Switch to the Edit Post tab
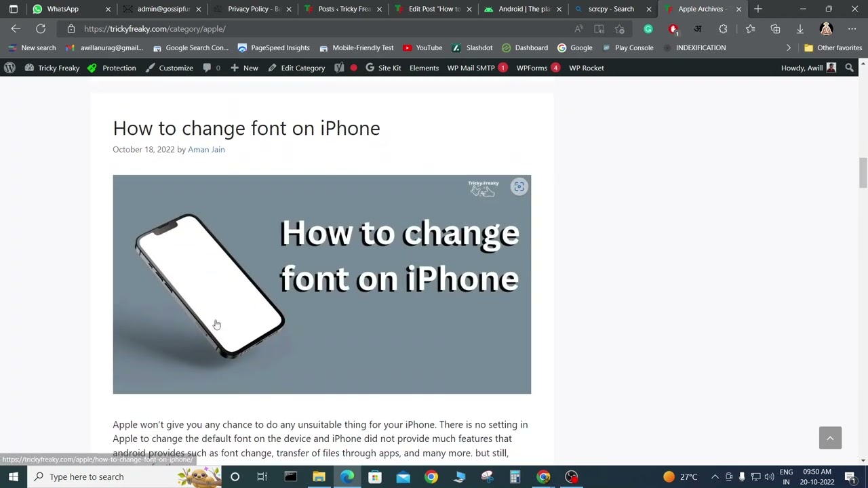Viewport: 868px width, 488px height. click(434, 9)
